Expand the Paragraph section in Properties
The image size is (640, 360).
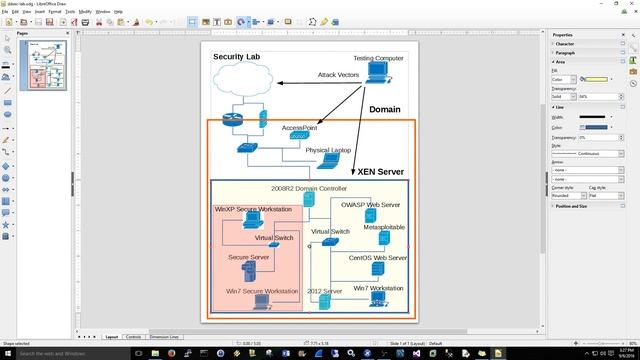[x=565, y=53]
